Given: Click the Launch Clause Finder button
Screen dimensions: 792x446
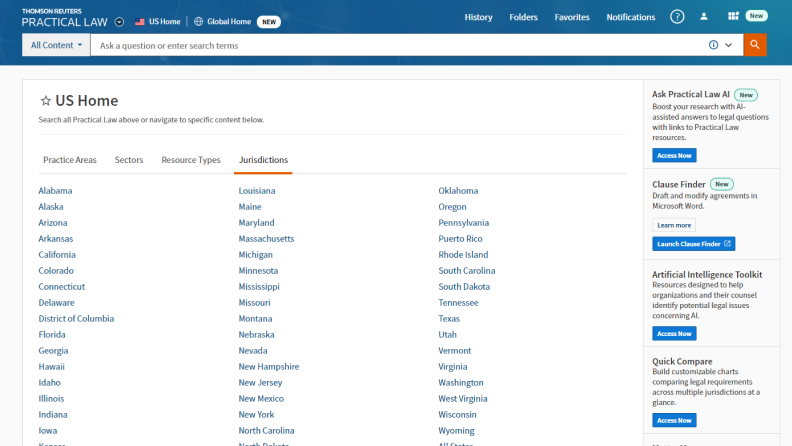Looking at the screenshot, I should tap(694, 244).
